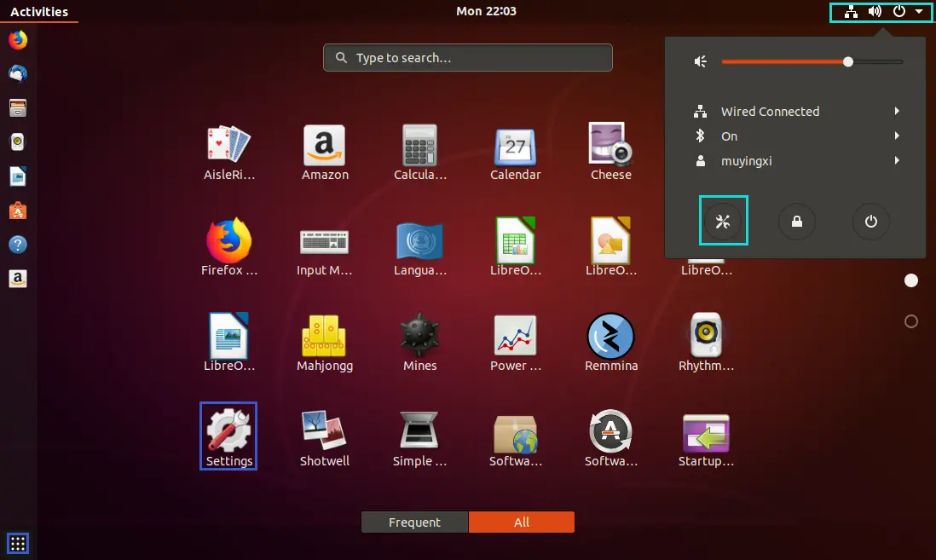The image size is (936, 560).
Task: Open Rhythmbox from the app grid
Action: (x=706, y=343)
